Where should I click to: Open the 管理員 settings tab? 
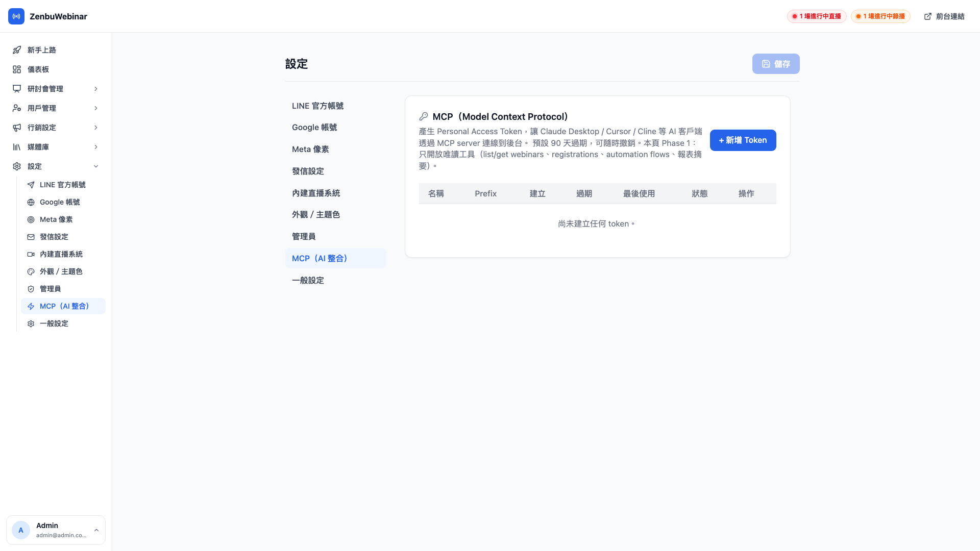[x=336, y=236]
